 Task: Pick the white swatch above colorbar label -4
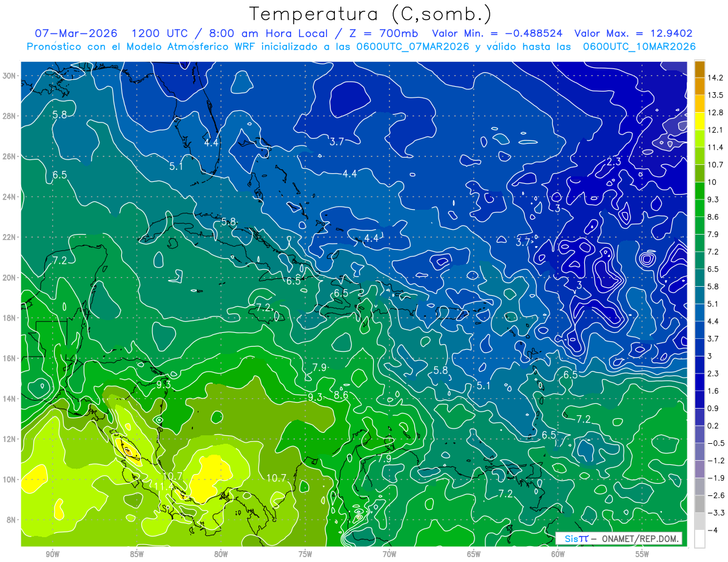point(699,538)
